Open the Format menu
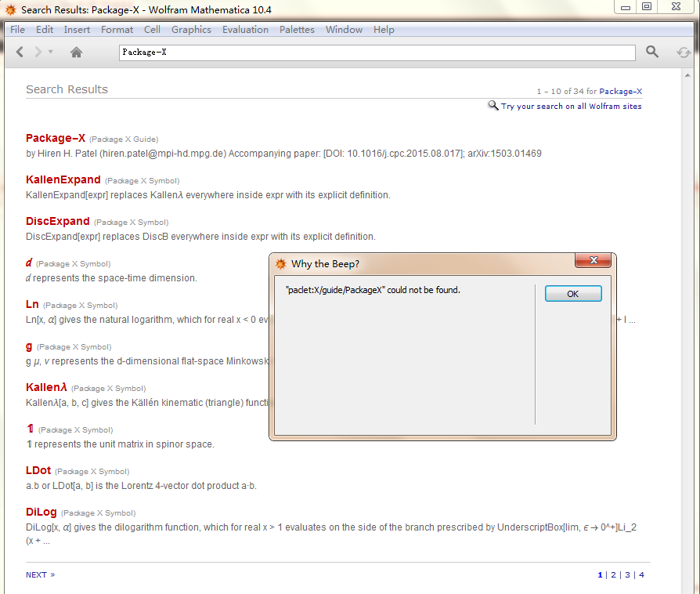 tap(117, 30)
